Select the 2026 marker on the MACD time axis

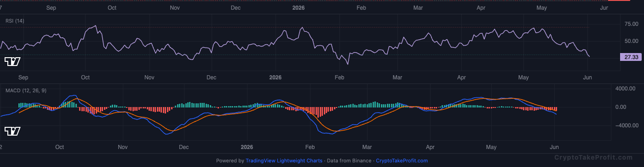(247, 147)
